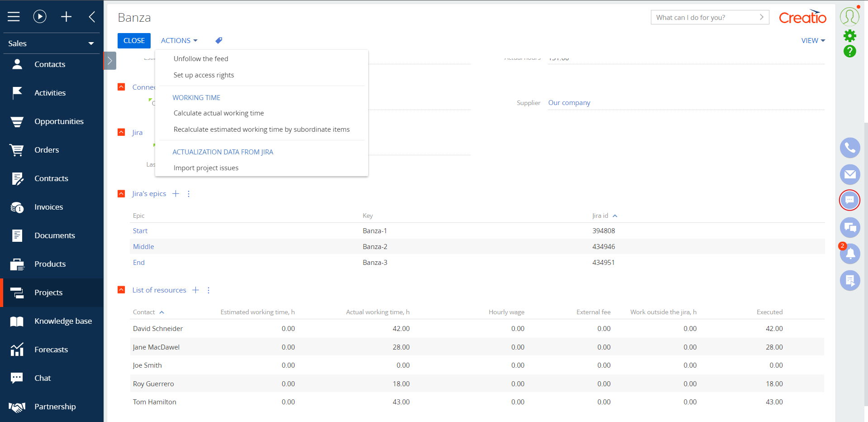Open List of resources options menu

[209, 290]
